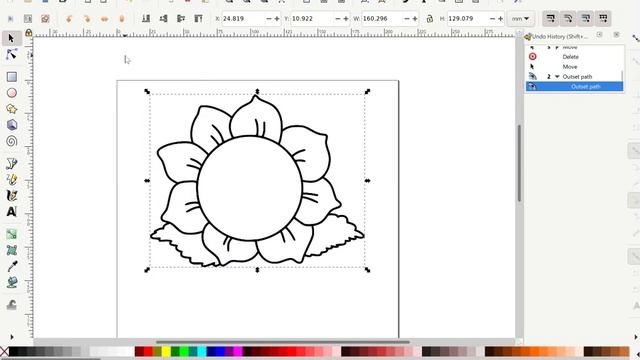The image size is (640, 360).
Task: Select the Spiral tool
Action: [11, 141]
